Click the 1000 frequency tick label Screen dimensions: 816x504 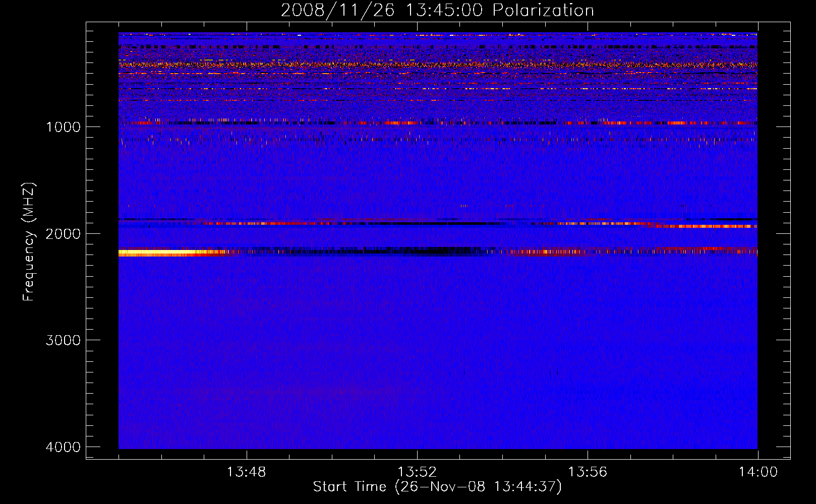63,127
